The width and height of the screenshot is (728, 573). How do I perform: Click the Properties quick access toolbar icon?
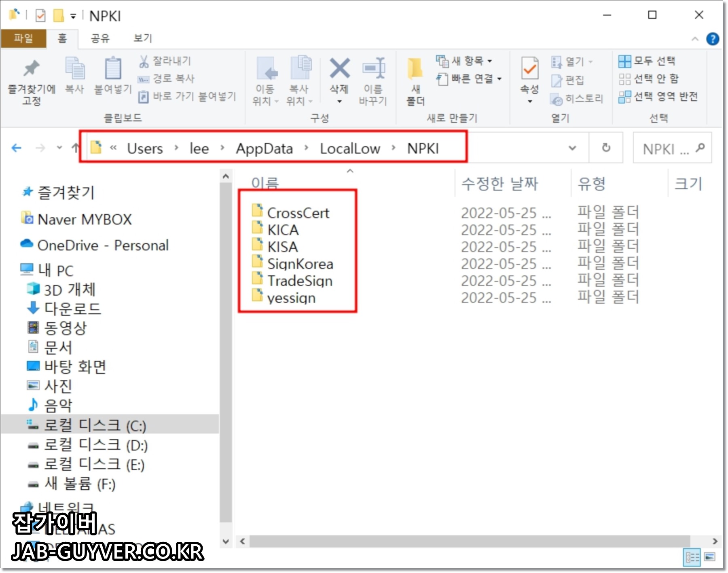(40, 16)
